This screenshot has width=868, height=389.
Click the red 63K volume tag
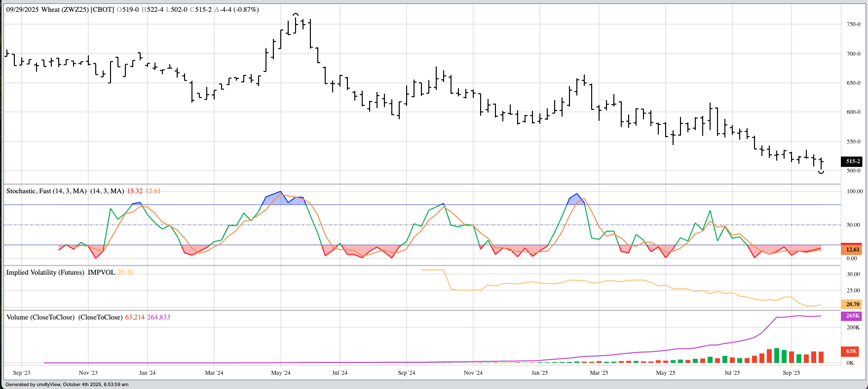coord(851,352)
